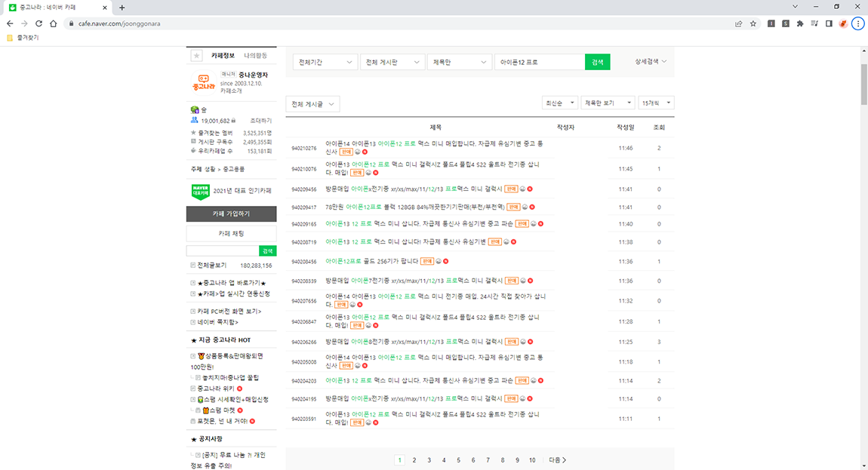Click the gift icon for 스텀 마켓
Image resolution: width=868 pixels, height=470 pixels.
tap(205, 410)
